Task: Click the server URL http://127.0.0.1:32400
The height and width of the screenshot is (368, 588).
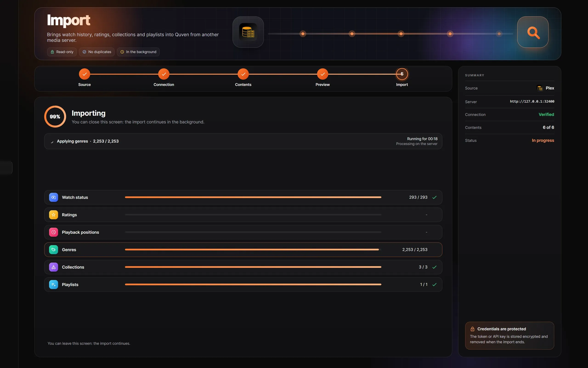Action: click(532, 101)
